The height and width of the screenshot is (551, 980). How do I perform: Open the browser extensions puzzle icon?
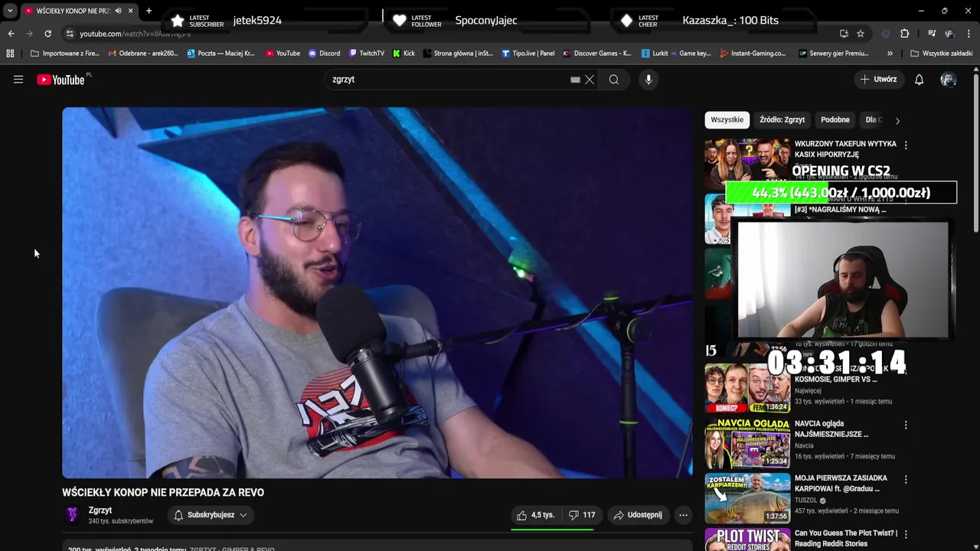tap(904, 34)
